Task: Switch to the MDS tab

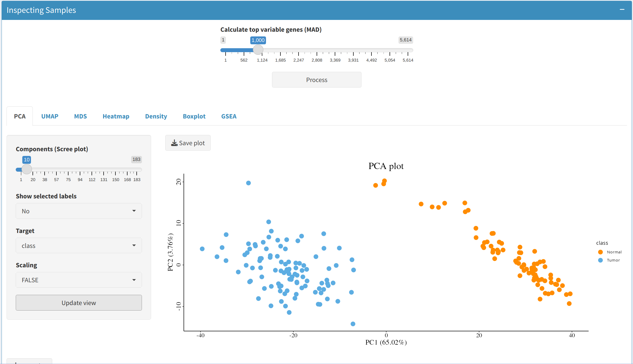Action: click(80, 116)
